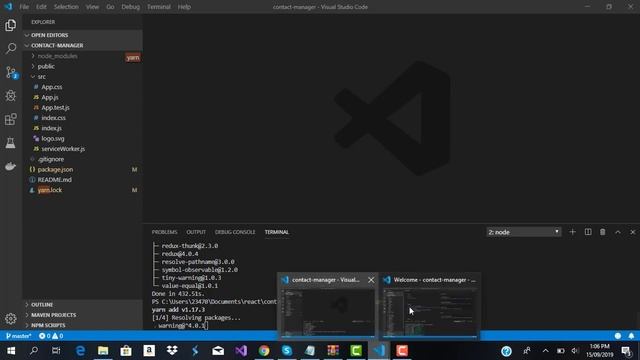
Task: Open index.css file
Action: tap(82, 118)
